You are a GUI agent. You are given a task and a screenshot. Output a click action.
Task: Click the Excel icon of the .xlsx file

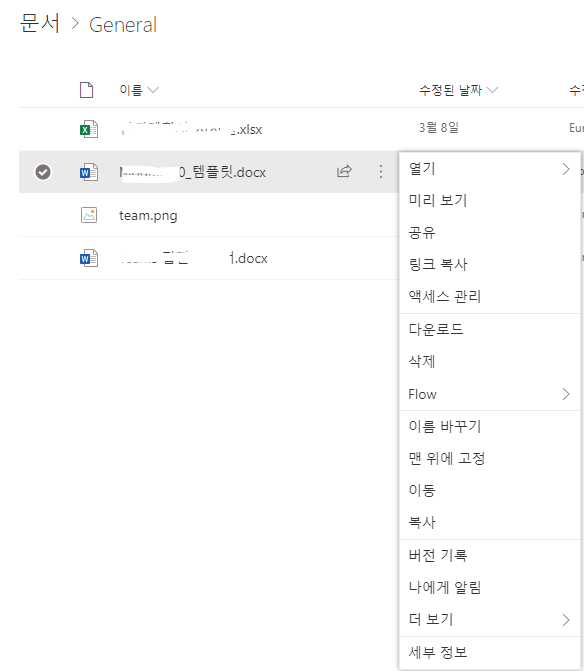[89, 129]
